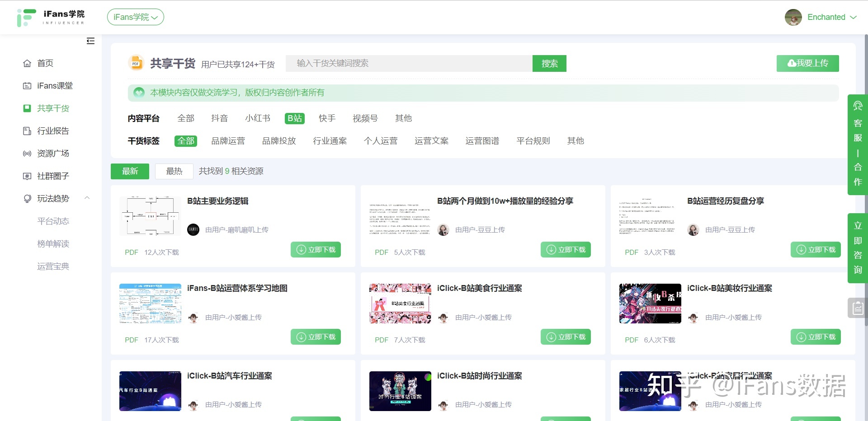The width and height of the screenshot is (868, 421).
Task: Click the iFans学院 logo
Action: click(x=50, y=17)
